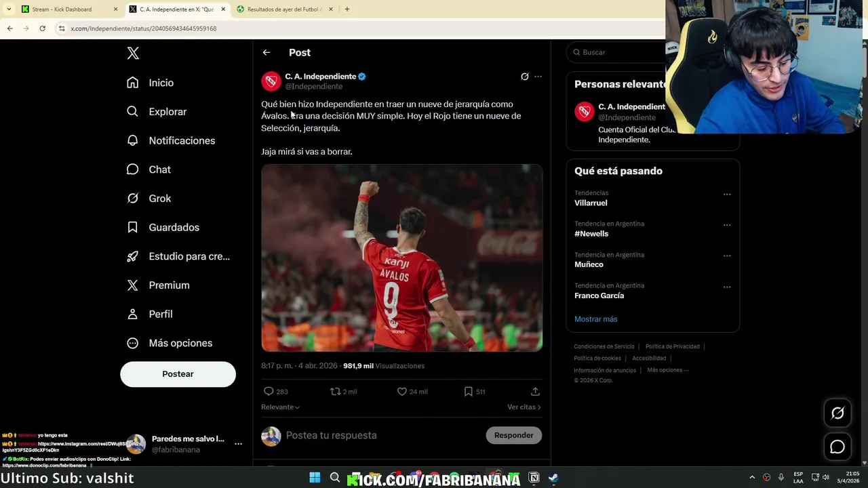The image size is (868, 488).
Task: Open the #Newells trend
Action: tap(591, 234)
